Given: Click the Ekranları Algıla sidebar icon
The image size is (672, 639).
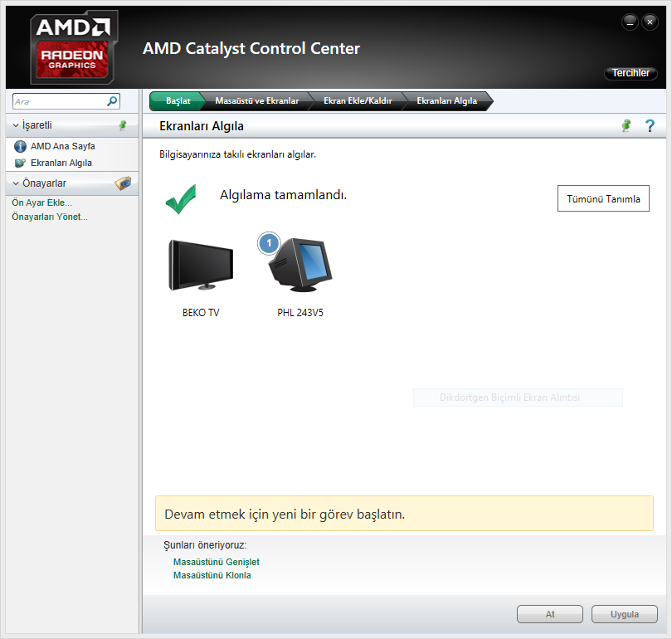Looking at the screenshot, I should (x=20, y=163).
